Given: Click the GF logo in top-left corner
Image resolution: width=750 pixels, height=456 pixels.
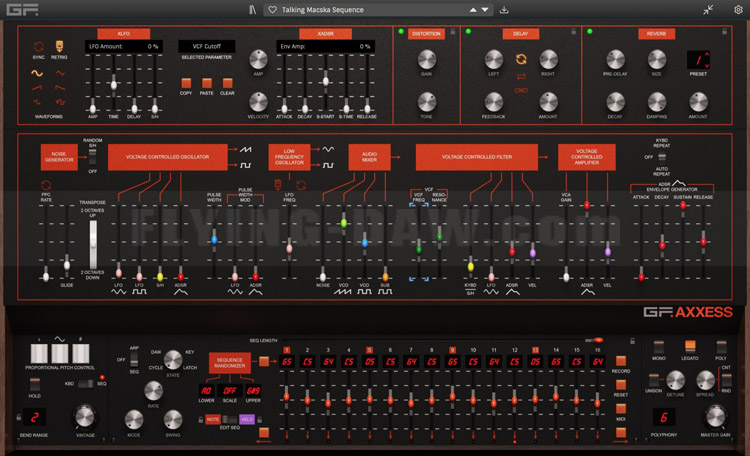Looking at the screenshot, I should tap(22, 10).
